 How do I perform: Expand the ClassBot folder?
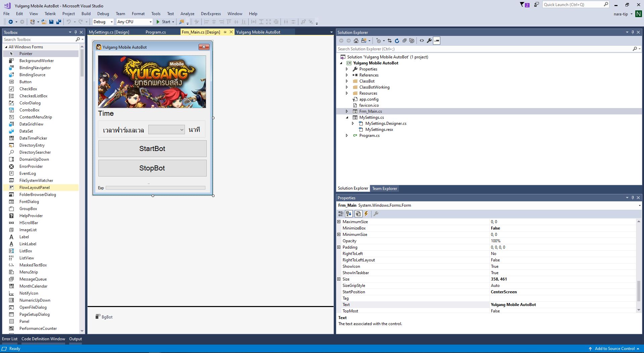pos(347,81)
